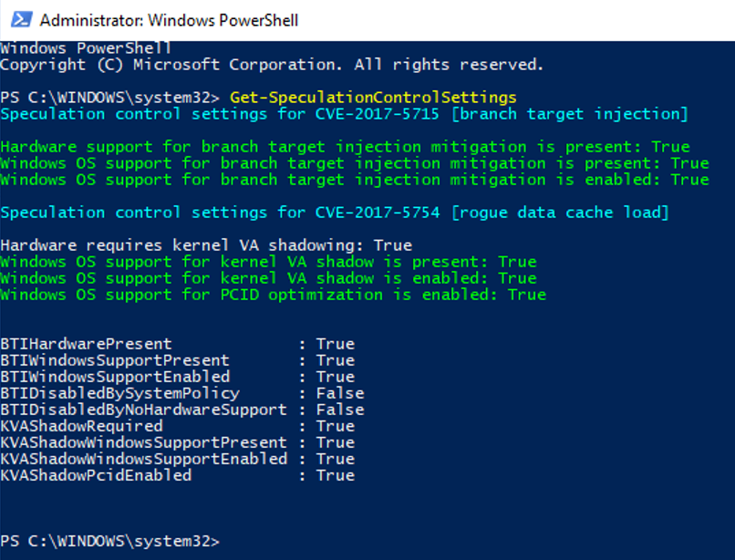
Task: Click the BTIWindowsSupportEnabled property name
Action: (115, 377)
